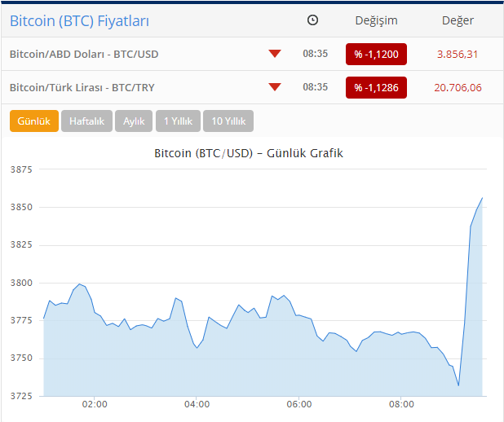The height and width of the screenshot is (422, 504).
Task: Click the 3850 y-axis label
Action: (21, 207)
